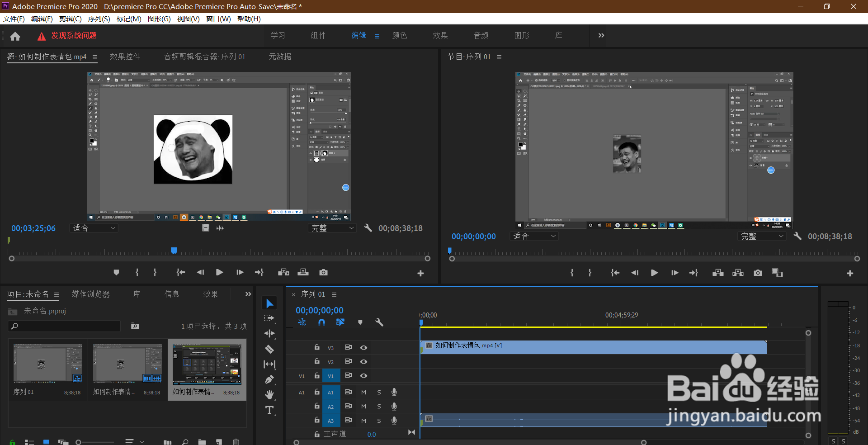Select the Ripple Edit tool
The height and width of the screenshot is (445, 868).
(x=269, y=334)
